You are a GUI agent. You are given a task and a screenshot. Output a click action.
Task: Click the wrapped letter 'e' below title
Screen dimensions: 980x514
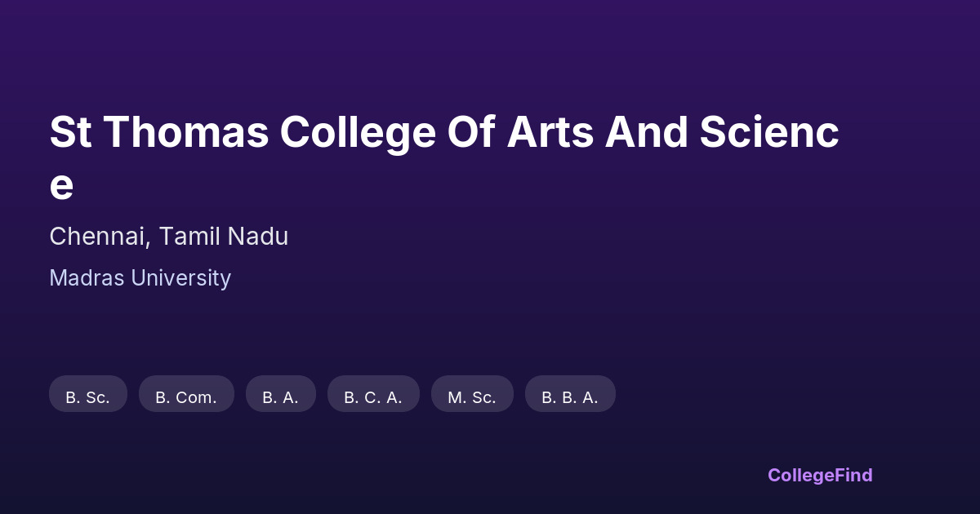click(x=61, y=185)
